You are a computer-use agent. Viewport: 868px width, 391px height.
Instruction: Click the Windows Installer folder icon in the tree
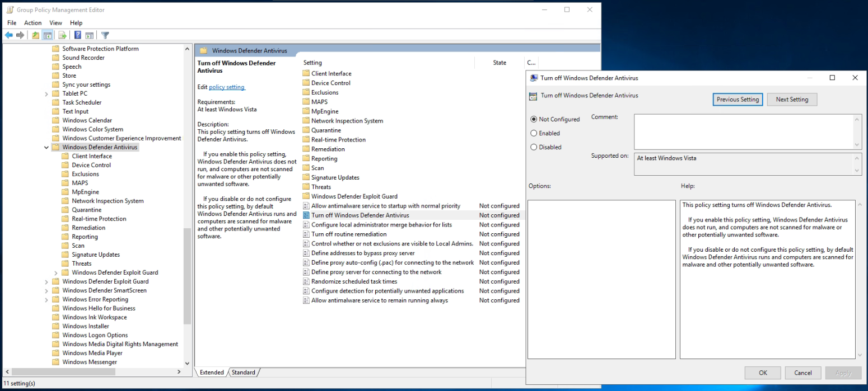pos(55,326)
